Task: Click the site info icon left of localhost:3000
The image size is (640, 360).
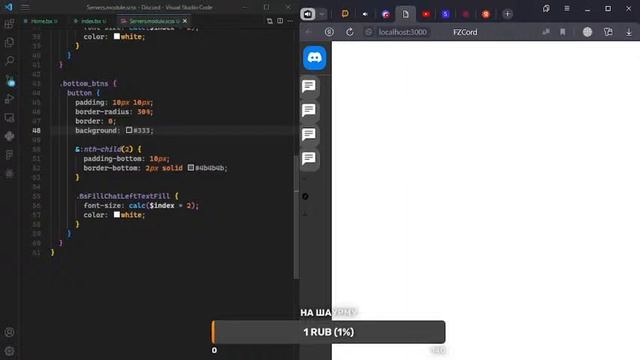Action: 369,32
